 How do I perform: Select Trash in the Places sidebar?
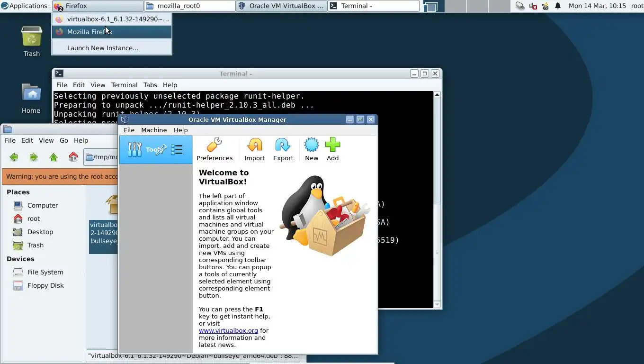36,245
